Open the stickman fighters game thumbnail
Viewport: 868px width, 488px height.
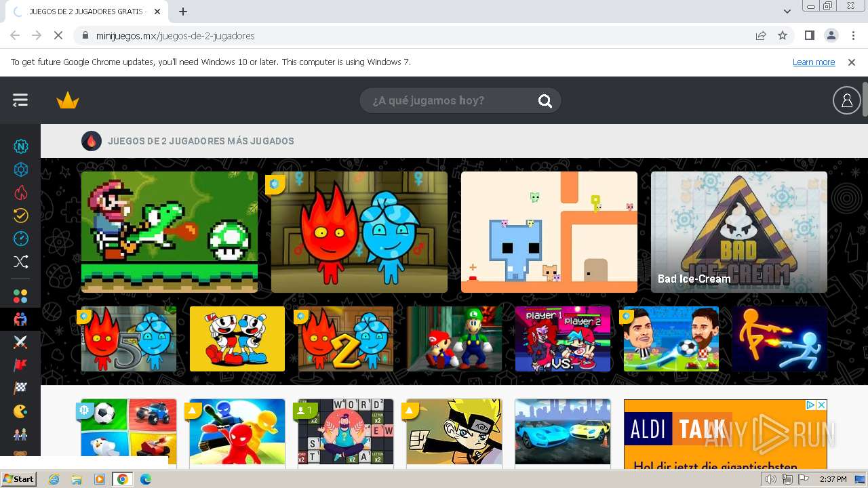780,339
